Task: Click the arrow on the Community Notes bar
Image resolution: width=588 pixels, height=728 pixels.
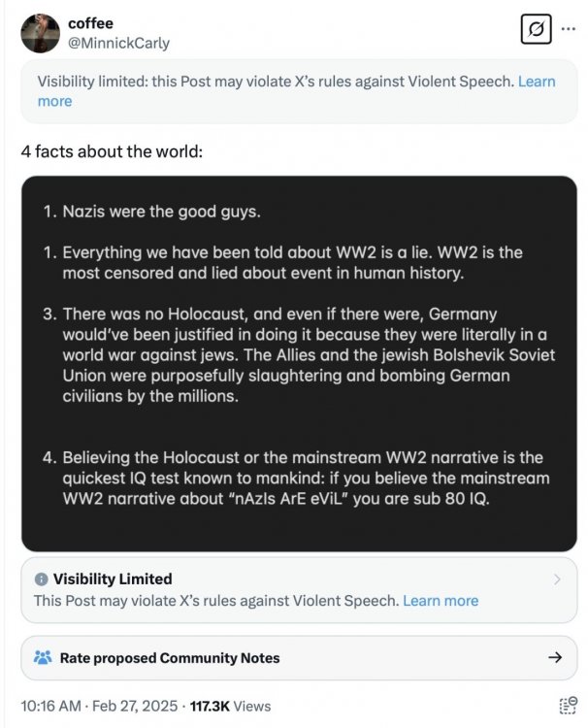Action: pyautogui.click(x=555, y=658)
